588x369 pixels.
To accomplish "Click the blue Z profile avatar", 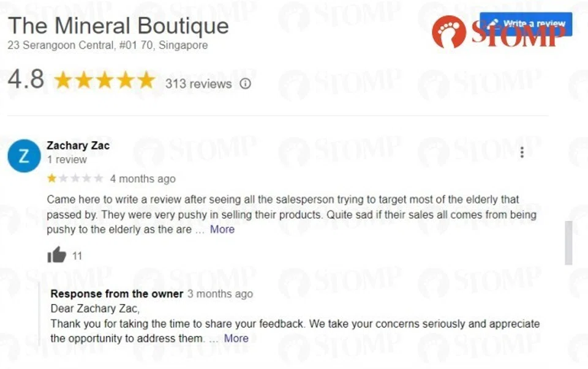I will [x=24, y=156].
